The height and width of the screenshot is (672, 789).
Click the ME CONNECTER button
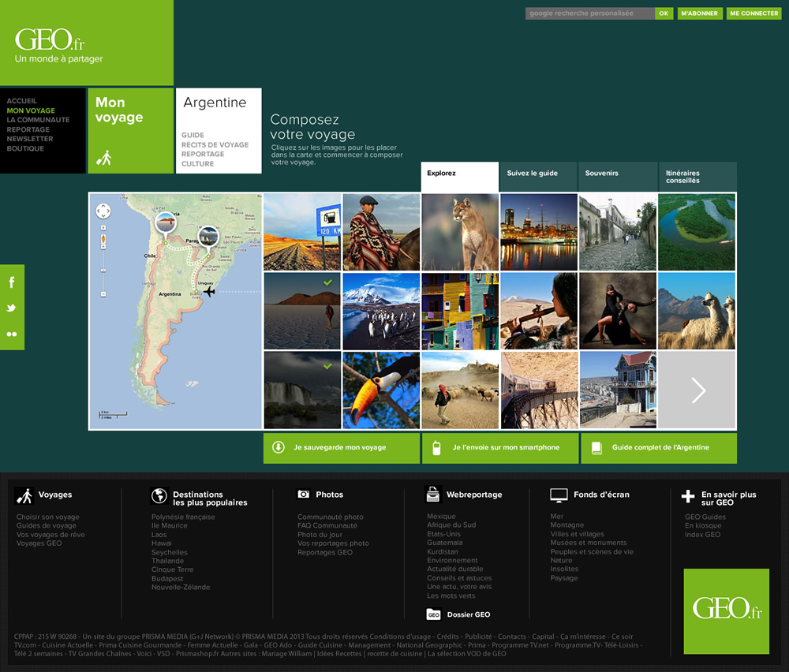pyautogui.click(x=753, y=13)
